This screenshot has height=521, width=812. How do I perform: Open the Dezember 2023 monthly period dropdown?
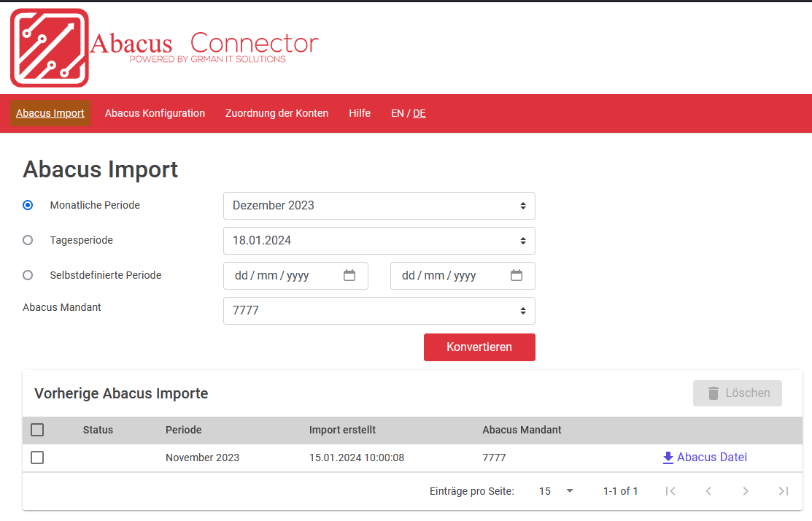379,206
